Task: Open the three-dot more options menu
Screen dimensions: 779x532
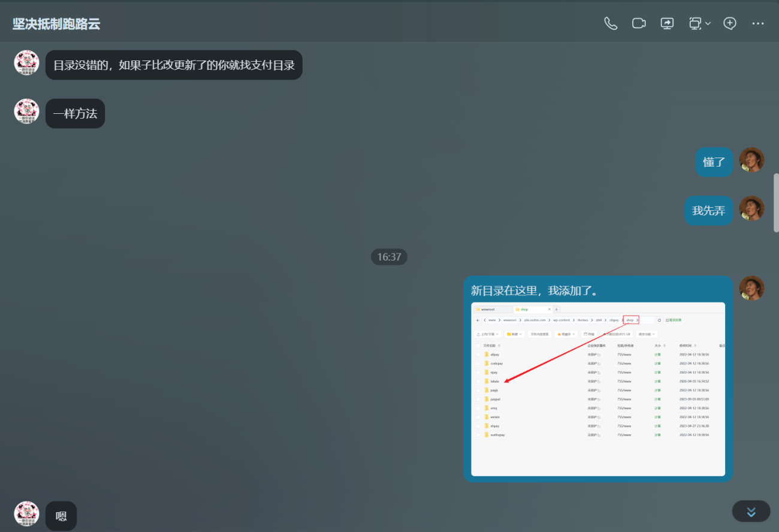Action: click(758, 23)
